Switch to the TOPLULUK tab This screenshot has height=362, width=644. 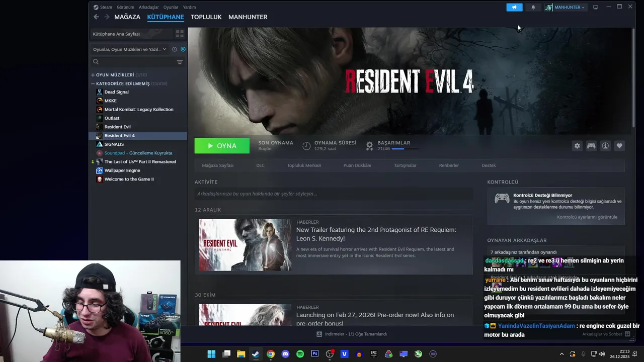206,17
